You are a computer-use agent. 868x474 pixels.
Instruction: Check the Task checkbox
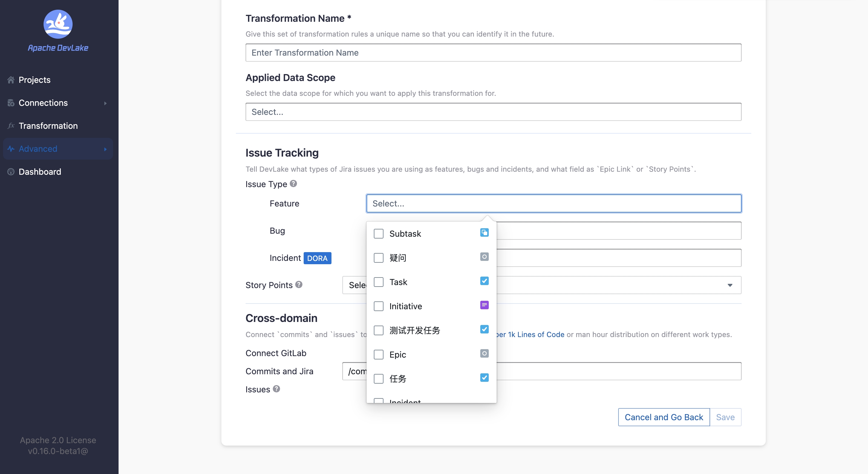point(379,282)
